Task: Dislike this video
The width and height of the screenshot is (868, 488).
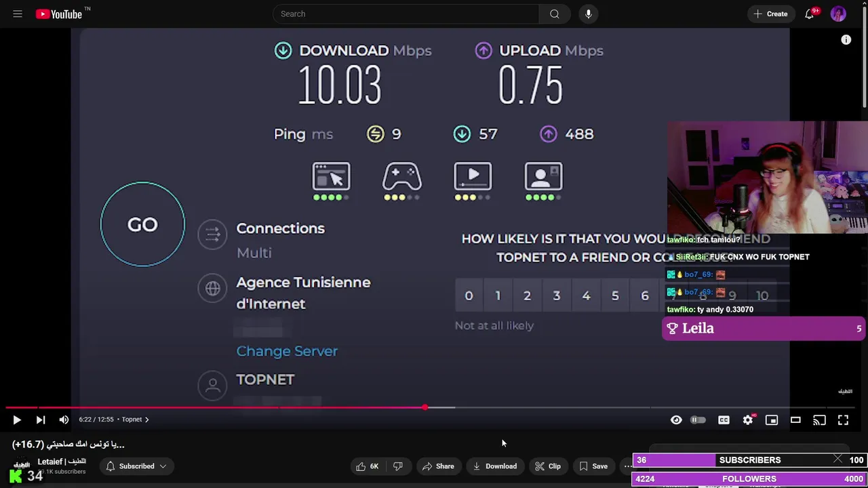Action: 398,466
